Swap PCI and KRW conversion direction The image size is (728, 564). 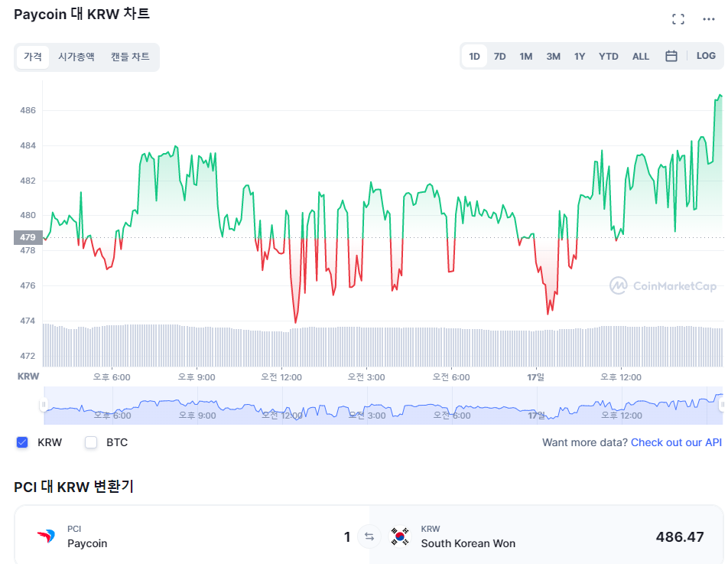click(369, 536)
